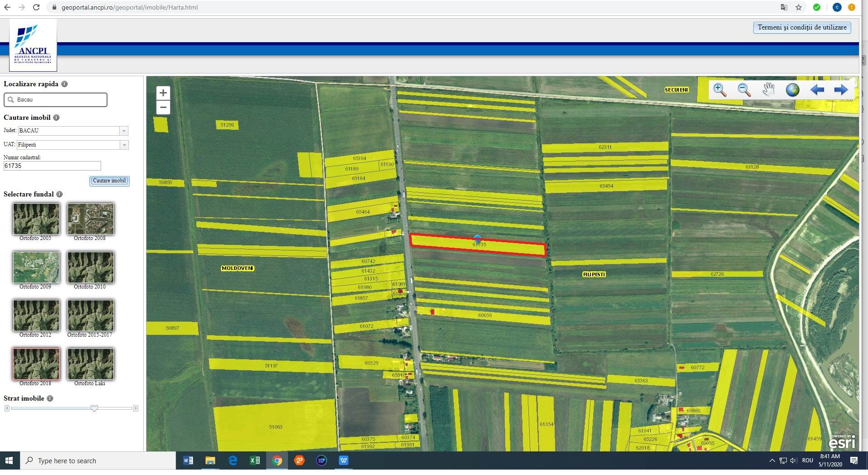Click the Localizare rapida search box
This screenshot has height=475, width=868.
pos(55,100)
